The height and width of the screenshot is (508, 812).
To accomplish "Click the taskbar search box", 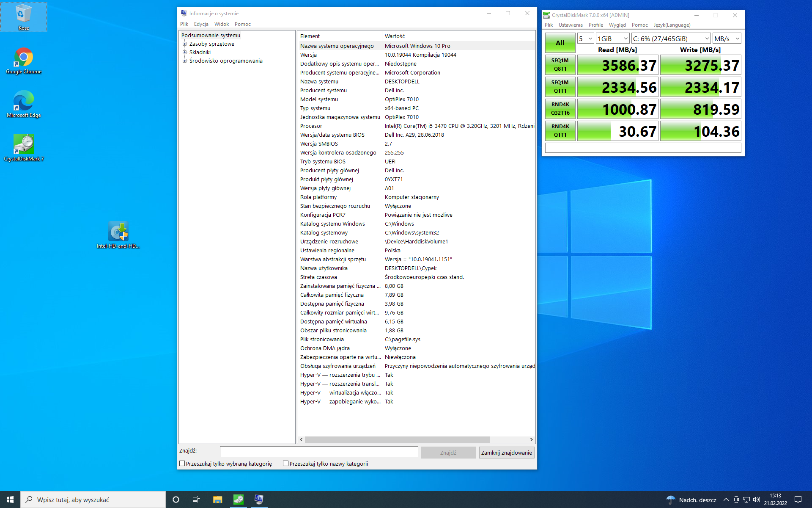I will [93, 500].
